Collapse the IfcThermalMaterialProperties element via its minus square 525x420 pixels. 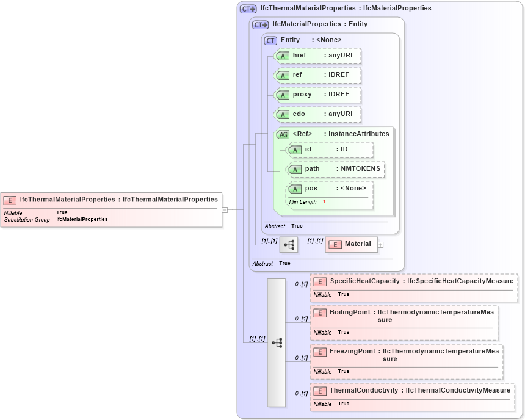coord(225,209)
